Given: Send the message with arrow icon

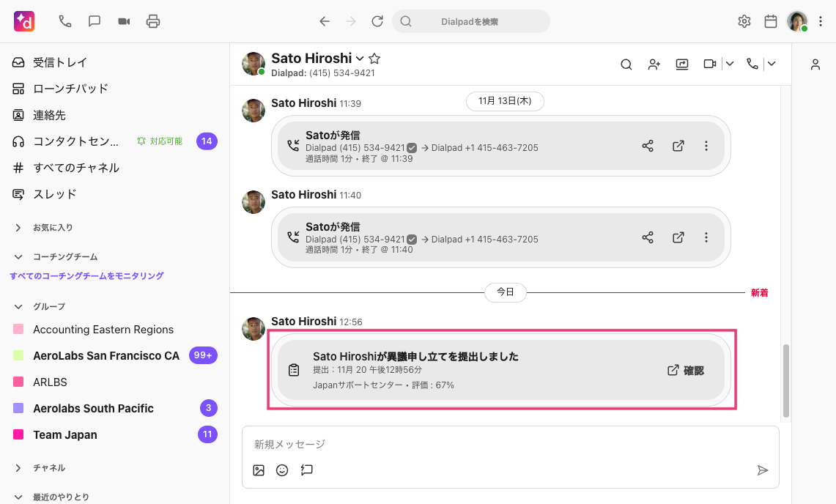Looking at the screenshot, I should 763,470.
